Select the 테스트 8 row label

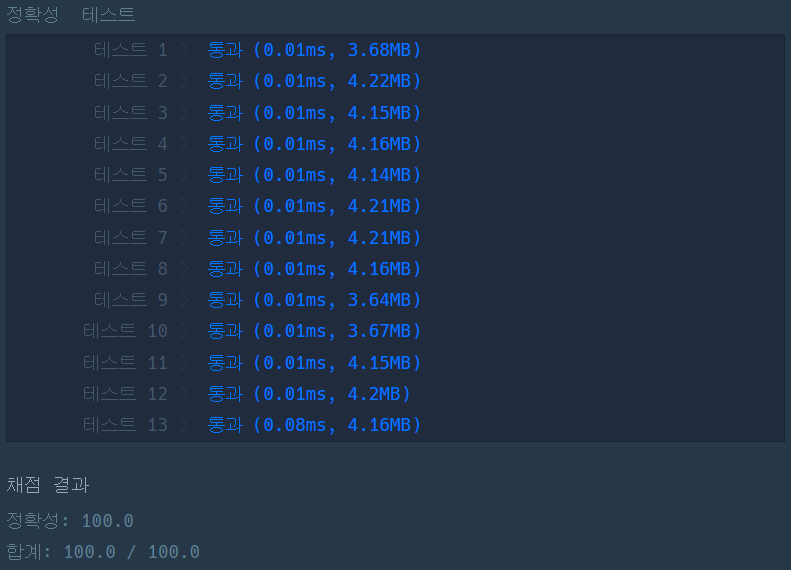131,269
